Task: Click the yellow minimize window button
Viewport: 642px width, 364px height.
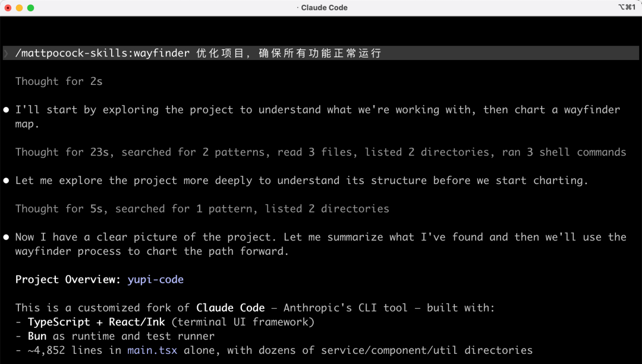Action: pyautogui.click(x=19, y=8)
